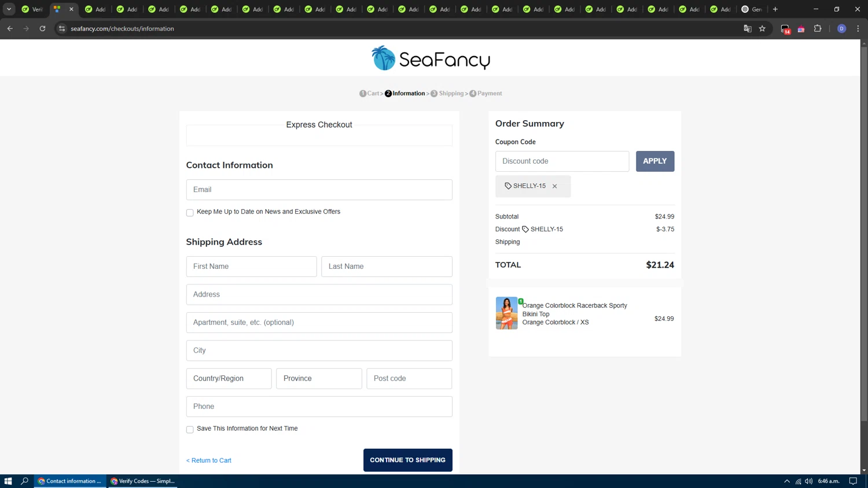Open a new tab with plus button
Viewport: 868px width, 488px height.
[775, 9]
